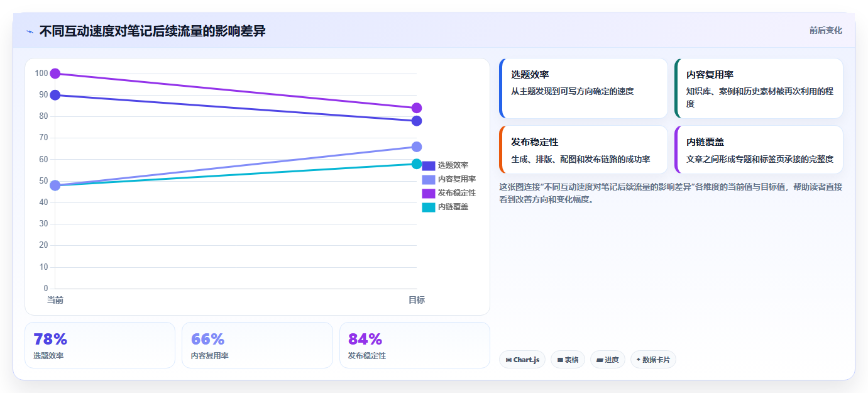Toggle the 选题效率 legend color box
This screenshot has height=393, width=868.
point(428,165)
